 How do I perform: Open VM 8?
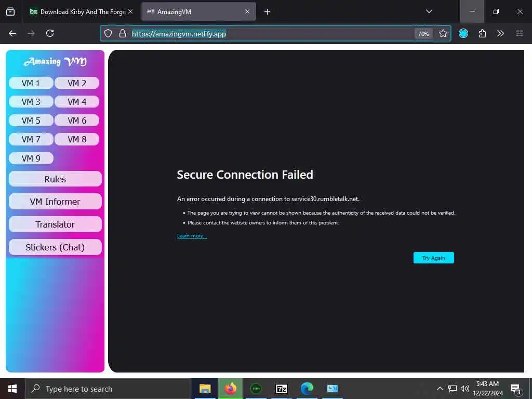pos(77,139)
